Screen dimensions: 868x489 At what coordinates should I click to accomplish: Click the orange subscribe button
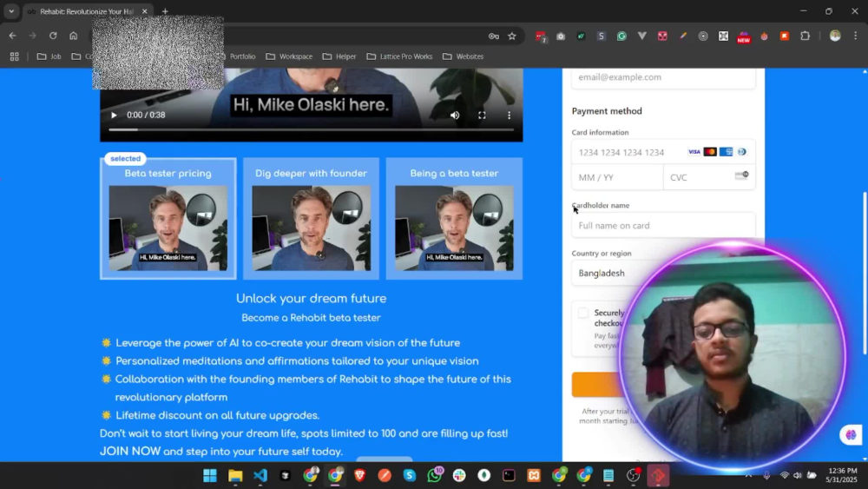pyautogui.click(x=597, y=384)
